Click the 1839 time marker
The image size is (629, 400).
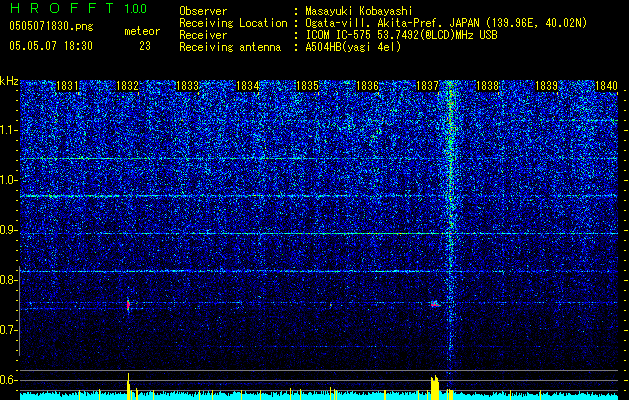pyautogui.click(x=547, y=86)
